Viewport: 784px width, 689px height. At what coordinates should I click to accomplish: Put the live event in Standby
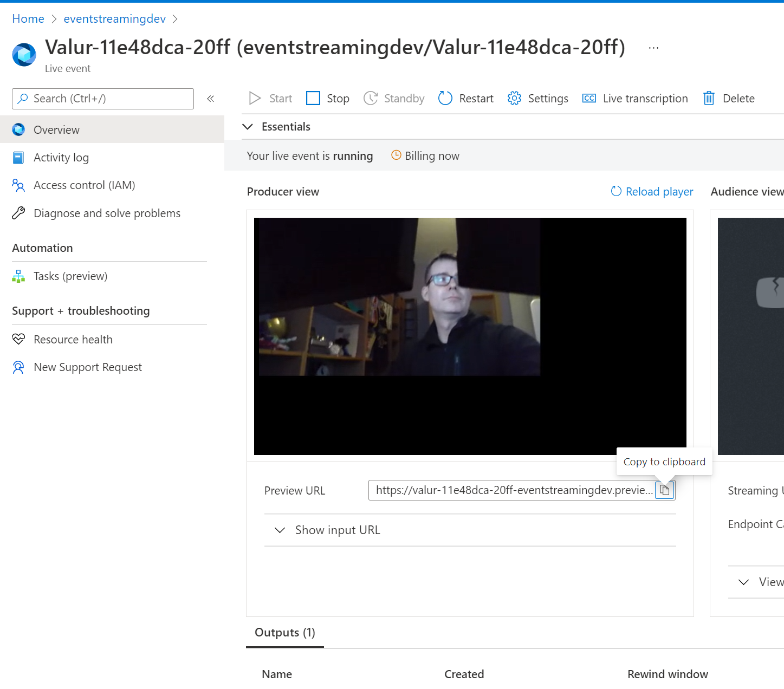[x=394, y=98]
